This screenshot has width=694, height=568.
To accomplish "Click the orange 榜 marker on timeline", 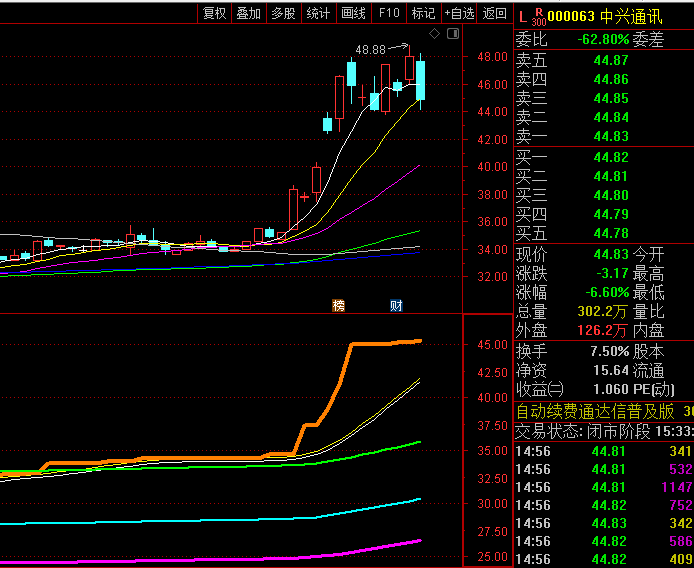I will [338, 305].
